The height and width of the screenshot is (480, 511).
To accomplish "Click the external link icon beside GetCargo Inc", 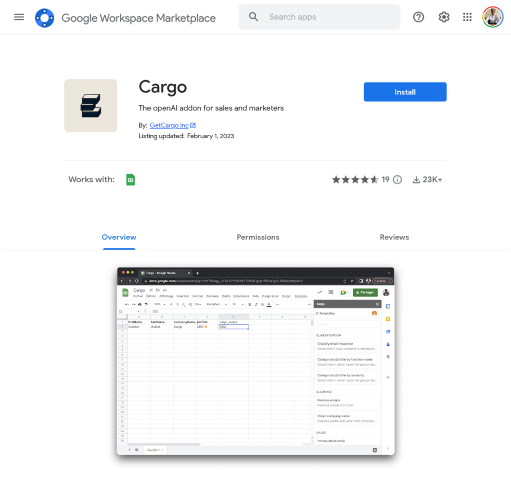I will click(193, 125).
